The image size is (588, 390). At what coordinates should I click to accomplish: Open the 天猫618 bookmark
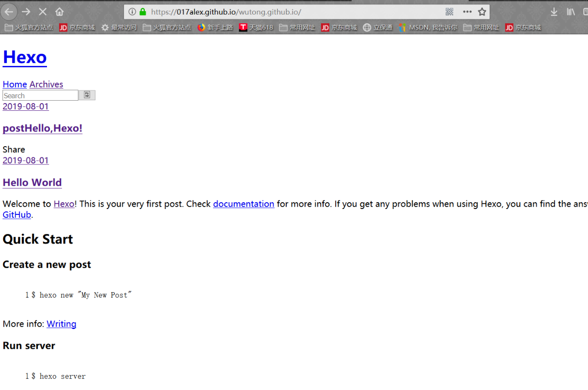[x=256, y=28]
